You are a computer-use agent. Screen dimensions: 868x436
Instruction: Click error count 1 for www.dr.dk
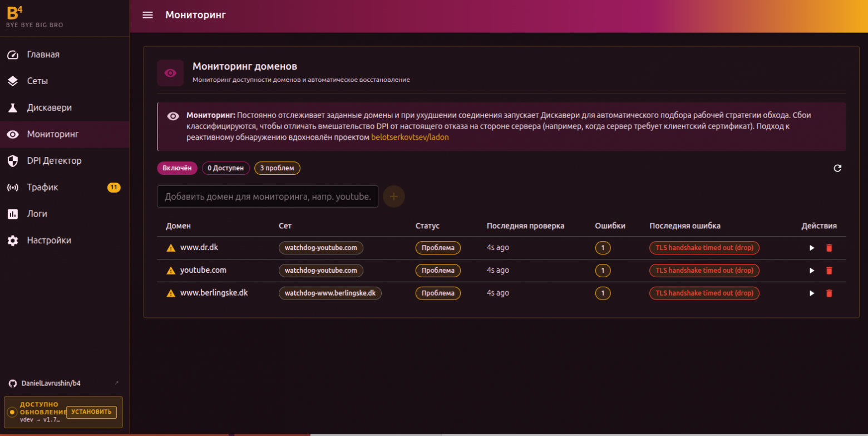(603, 248)
